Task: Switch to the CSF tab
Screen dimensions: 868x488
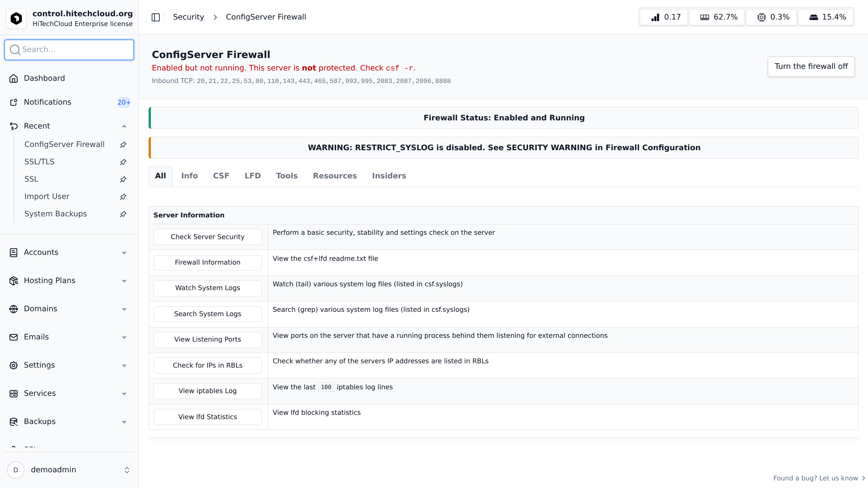Action: 221,176
